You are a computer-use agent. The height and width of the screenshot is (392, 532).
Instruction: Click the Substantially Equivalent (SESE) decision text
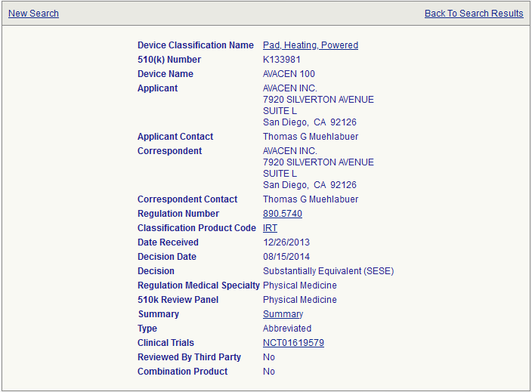(328, 271)
